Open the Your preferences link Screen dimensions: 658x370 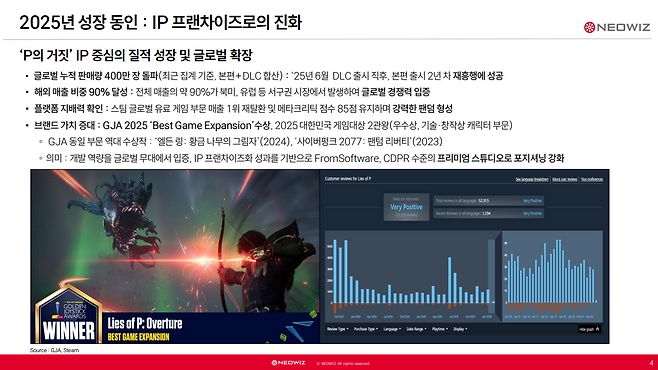592,179
